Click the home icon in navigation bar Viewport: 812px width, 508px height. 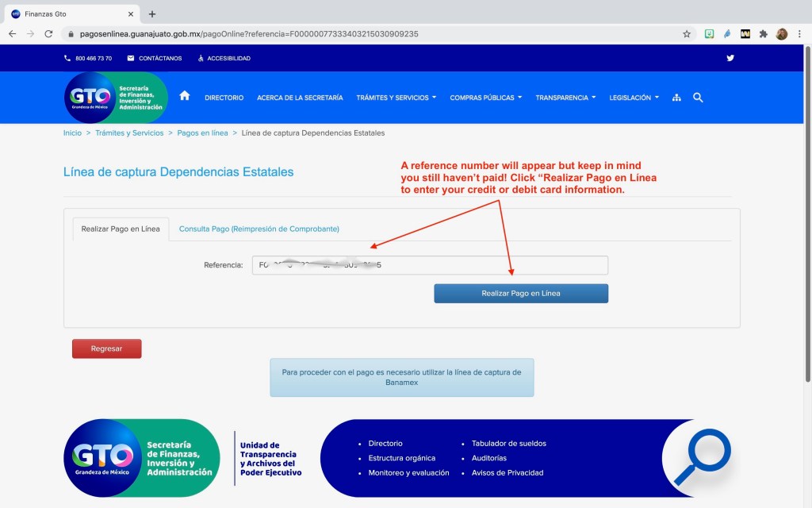pos(185,96)
